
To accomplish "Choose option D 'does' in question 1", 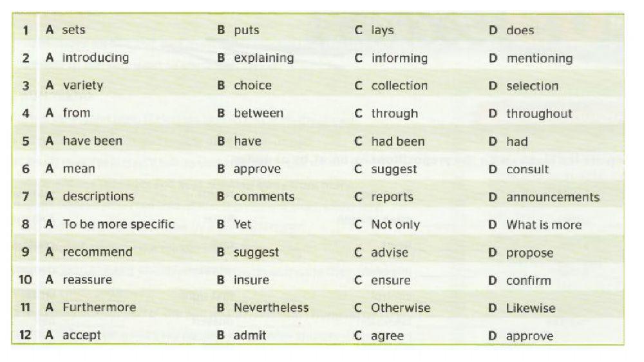I will click(x=520, y=30).
